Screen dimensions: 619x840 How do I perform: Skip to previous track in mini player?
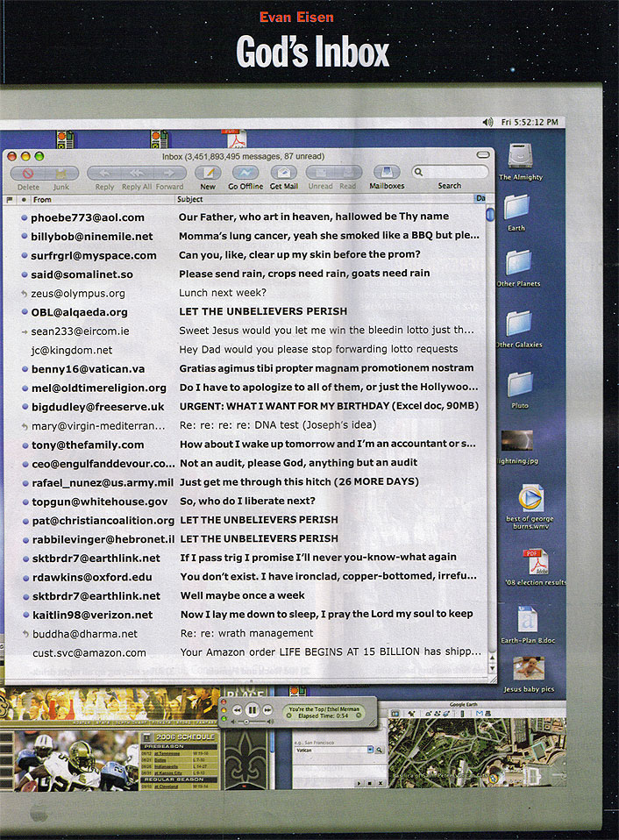(237, 710)
